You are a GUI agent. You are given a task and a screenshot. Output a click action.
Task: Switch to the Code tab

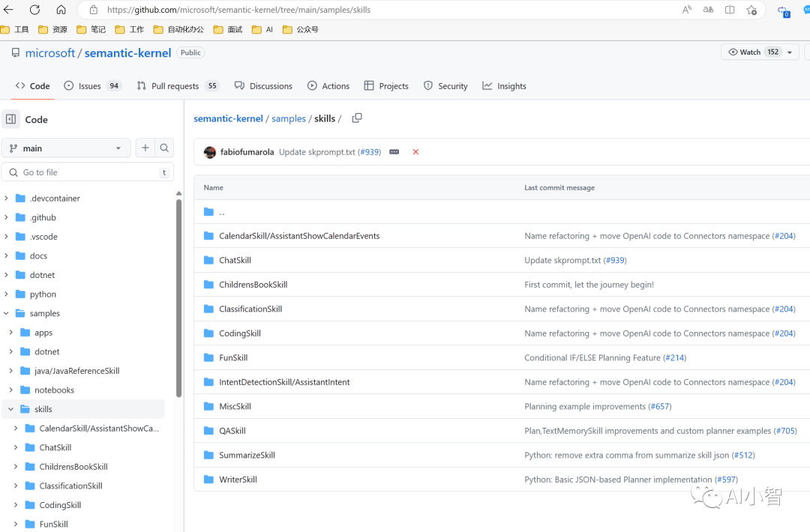(32, 86)
